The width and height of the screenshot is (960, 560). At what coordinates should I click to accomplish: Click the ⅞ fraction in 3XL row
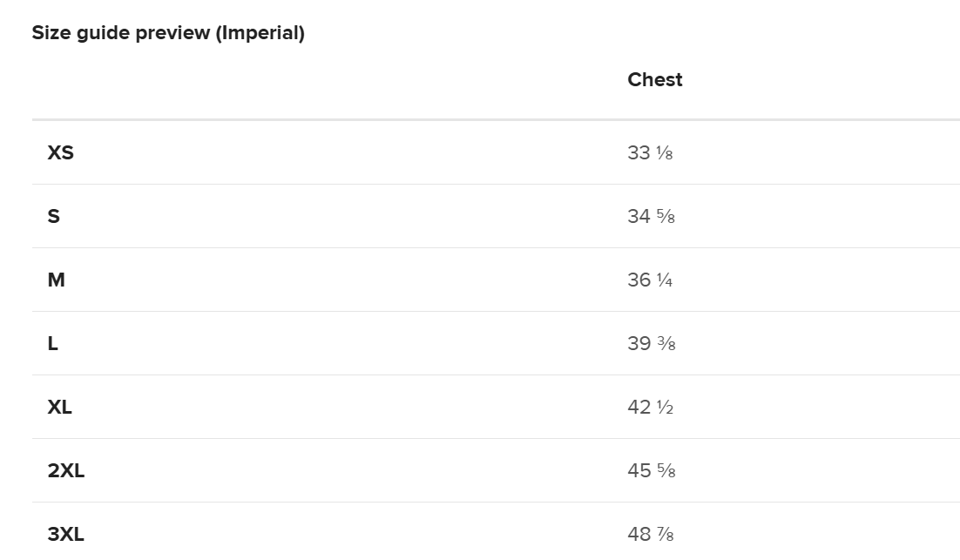tap(666, 536)
